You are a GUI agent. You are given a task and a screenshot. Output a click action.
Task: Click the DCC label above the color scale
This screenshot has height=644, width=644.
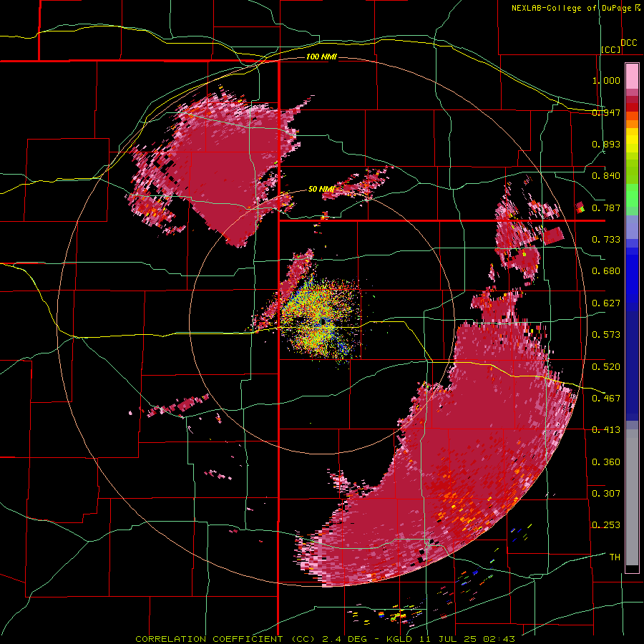[628, 43]
